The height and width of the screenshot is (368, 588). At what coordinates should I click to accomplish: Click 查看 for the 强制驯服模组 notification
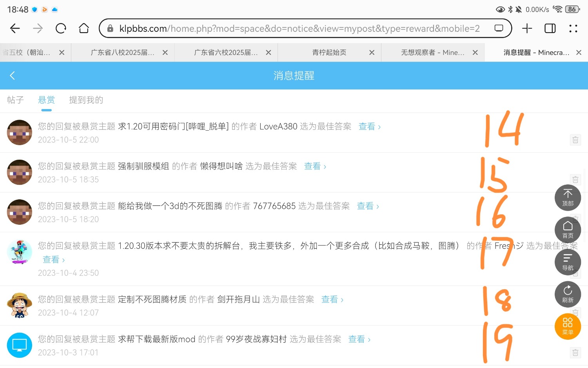coord(315,166)
